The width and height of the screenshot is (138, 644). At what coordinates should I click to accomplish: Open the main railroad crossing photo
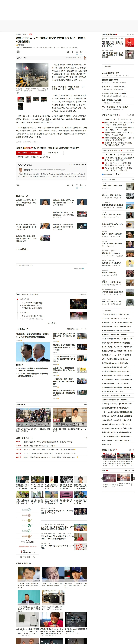(x=32, y=75)
